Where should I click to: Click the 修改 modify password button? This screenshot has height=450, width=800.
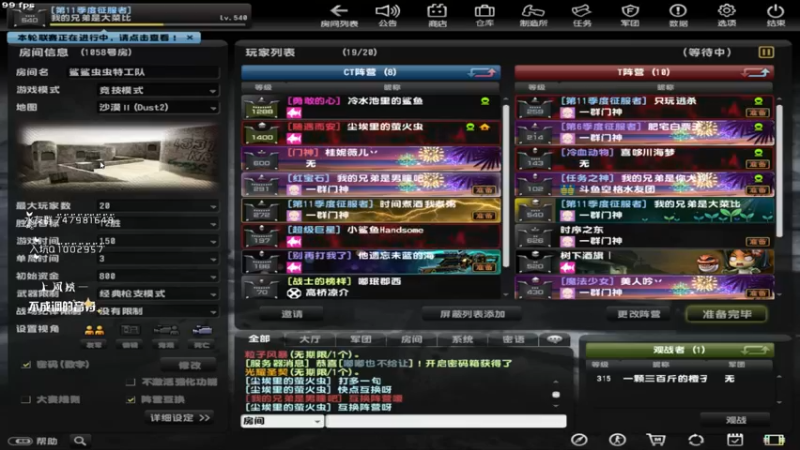coord(189,365)
